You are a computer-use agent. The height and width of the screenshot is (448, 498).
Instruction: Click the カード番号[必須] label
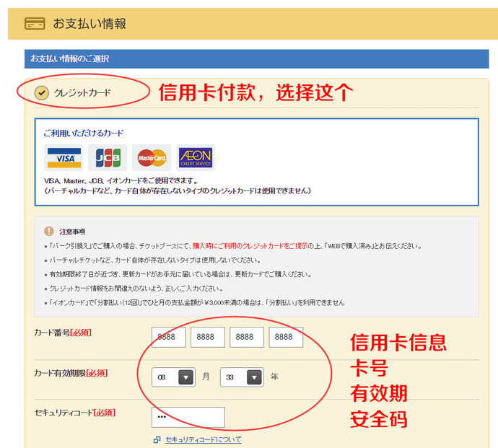63,333
